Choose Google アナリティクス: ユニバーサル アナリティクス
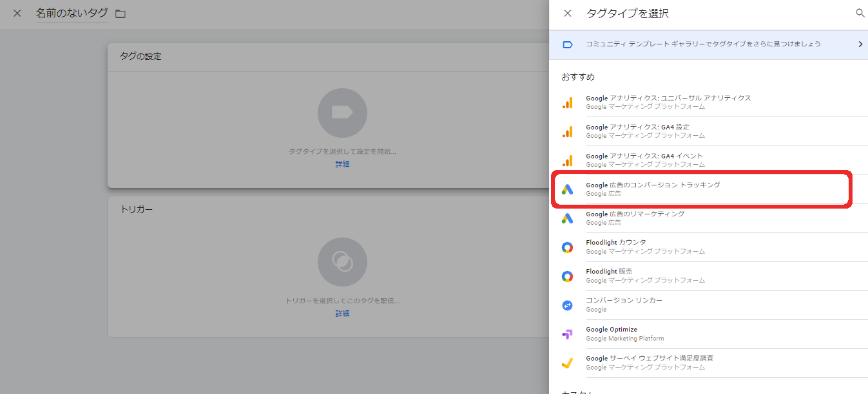Image resolution: width=868 pixels, height=394 pixels. pos(668,98)
